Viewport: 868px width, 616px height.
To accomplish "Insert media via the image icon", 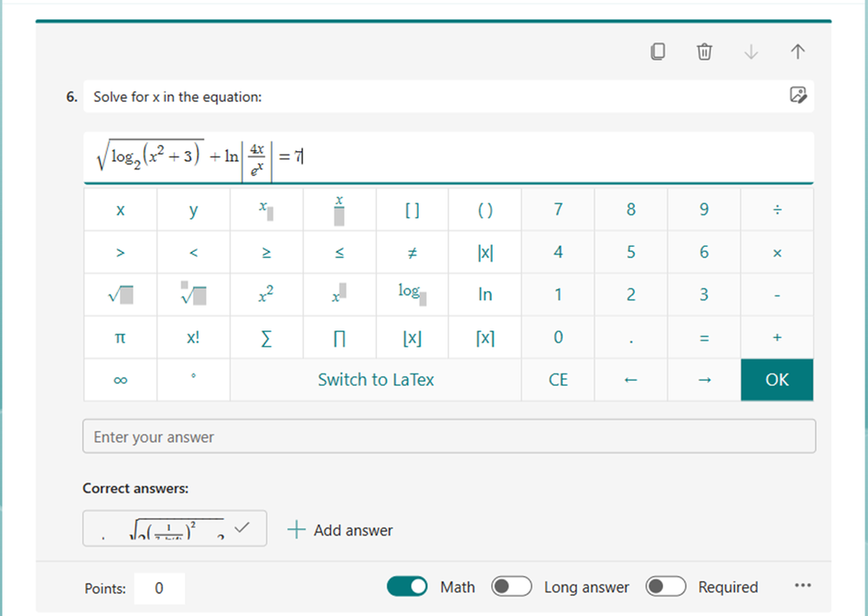I will (798, 96).
